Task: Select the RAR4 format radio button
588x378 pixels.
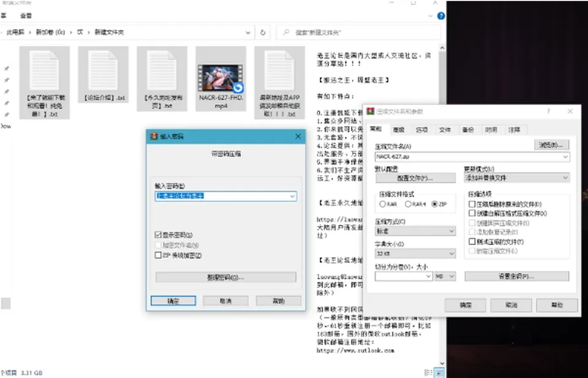Action: point(408,205)
